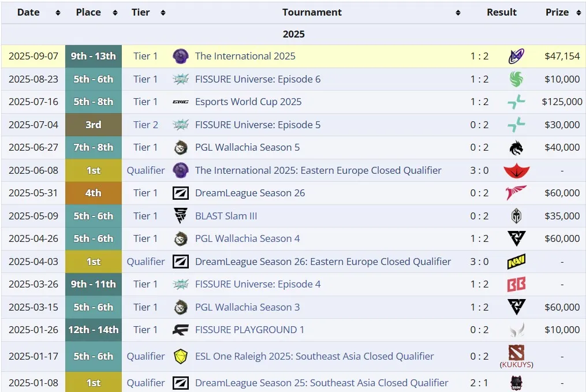Click the FISSURE Universe: Episode 5 tournament icon

coord(181,125)
